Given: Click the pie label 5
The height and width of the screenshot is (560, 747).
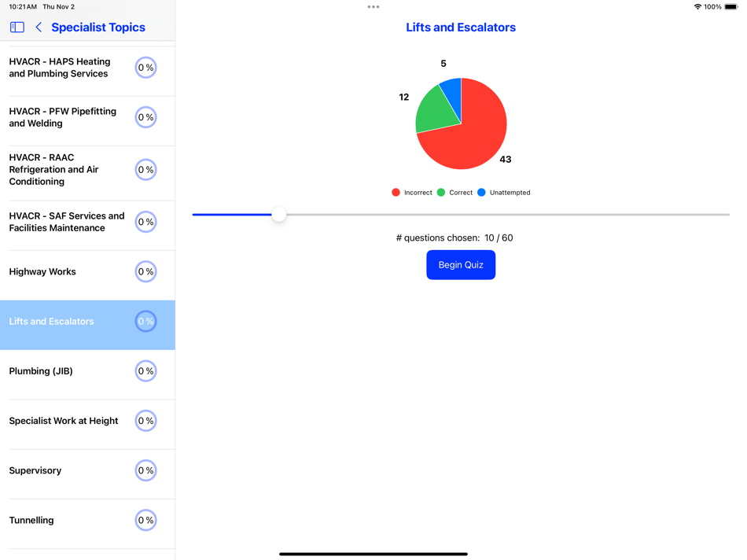Looking at the screenshot, I should pos(443,64).
